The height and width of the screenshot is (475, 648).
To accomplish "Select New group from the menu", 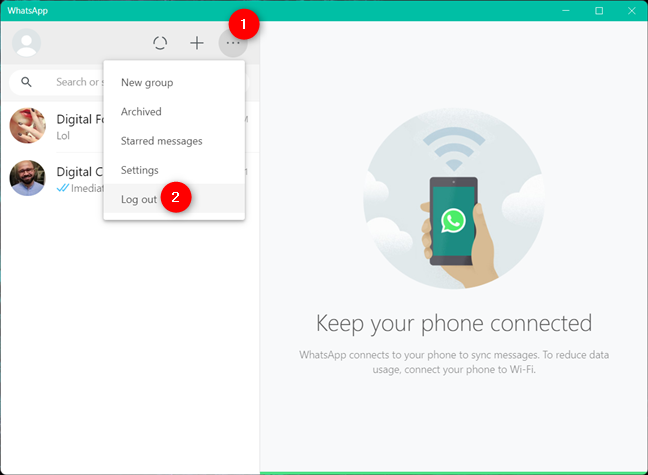I will tap(174, 83).
